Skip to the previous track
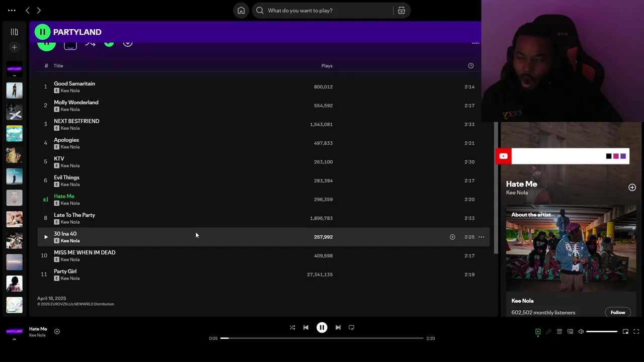This screenshot has height=362, width=644. [306, 327]
